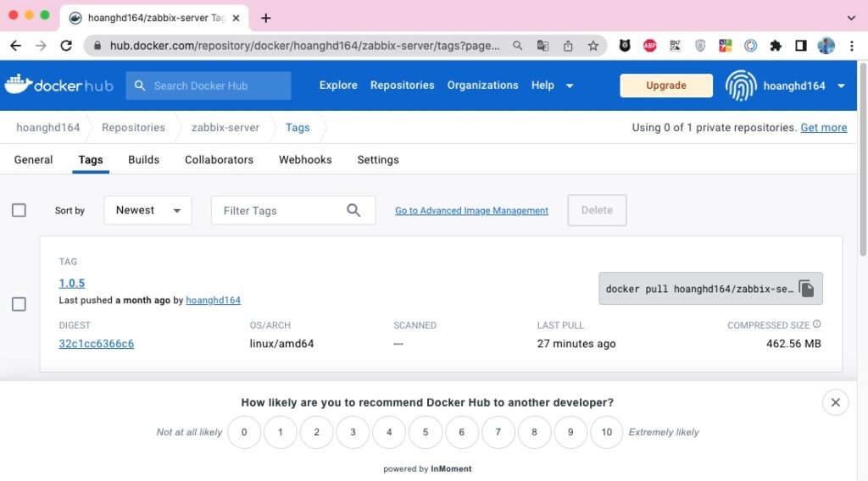The height and width of the screenshot is (481, 868).
Task: Click the Delete button
Action: click(x=597, y=210)
